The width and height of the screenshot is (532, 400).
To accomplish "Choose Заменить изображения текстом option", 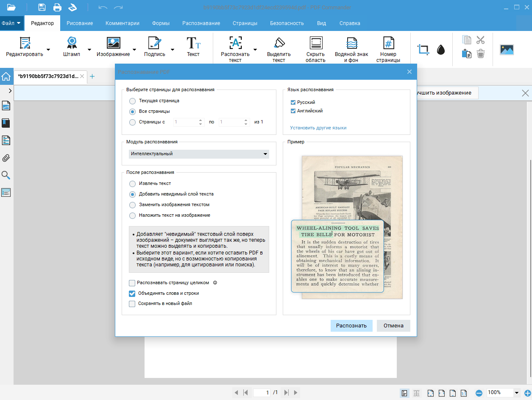I will click(x=133, y=205).
